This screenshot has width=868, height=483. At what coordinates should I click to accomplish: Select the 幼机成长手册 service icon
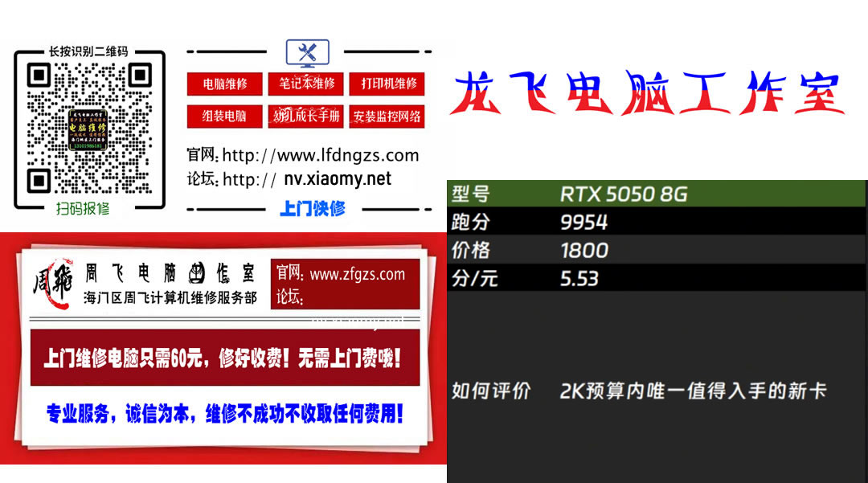[305, 116]
